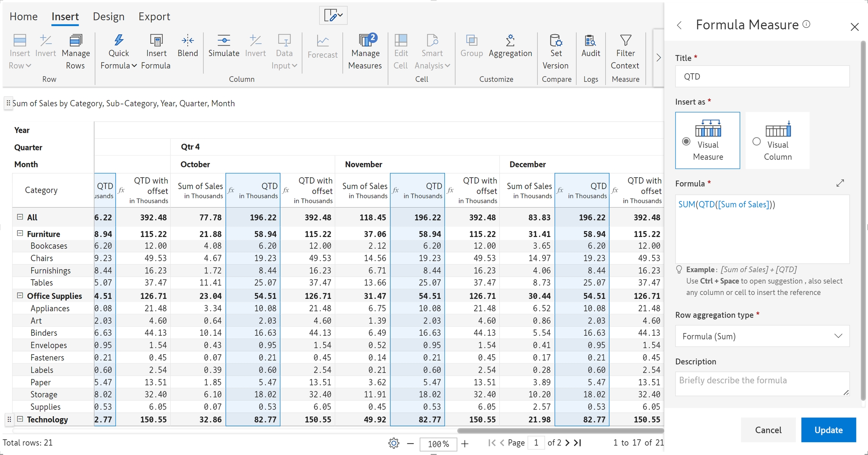Click the Cancel button
Image resolution: width=868 pixels, height=455 pixels.
pos(768,430)
